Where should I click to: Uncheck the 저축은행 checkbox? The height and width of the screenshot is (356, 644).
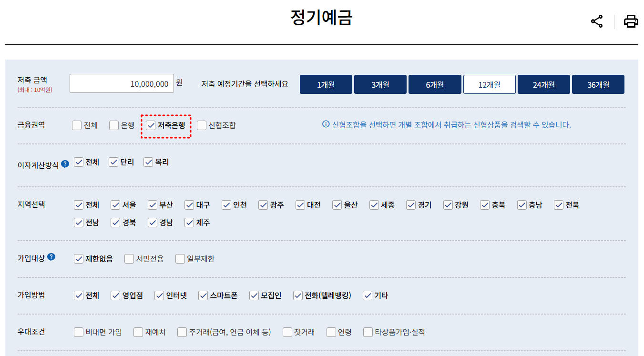tap(151, 125)
